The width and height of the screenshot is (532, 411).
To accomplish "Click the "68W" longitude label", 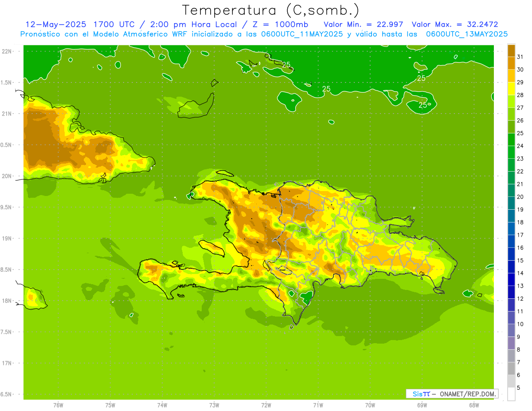I will 474,405.
